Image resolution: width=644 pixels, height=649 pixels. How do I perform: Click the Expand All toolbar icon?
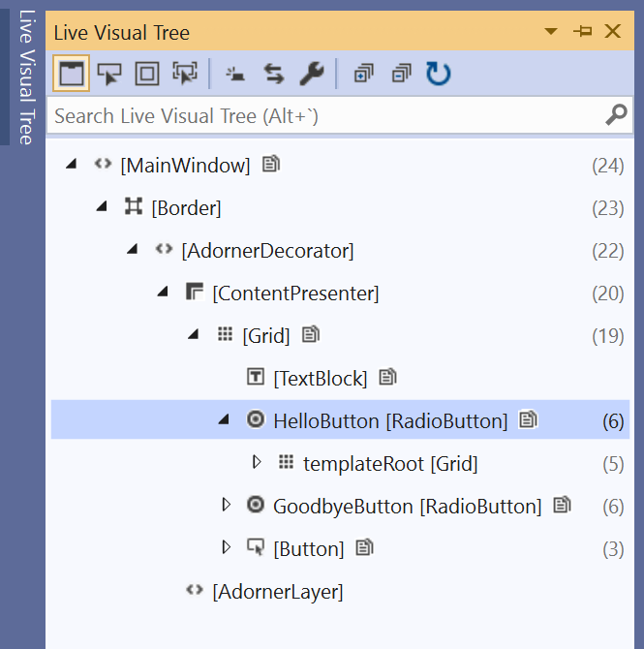[364, 74]
